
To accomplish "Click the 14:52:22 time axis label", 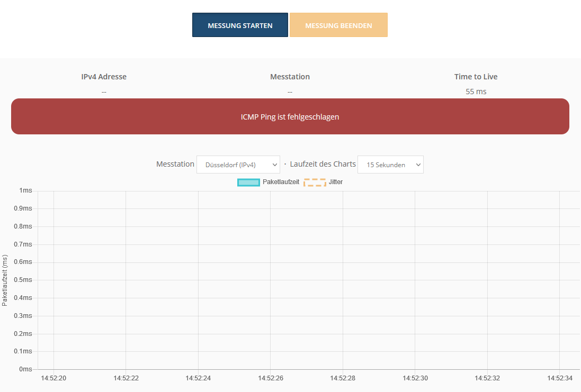I will pyautogui.click(x=126, y=378).
